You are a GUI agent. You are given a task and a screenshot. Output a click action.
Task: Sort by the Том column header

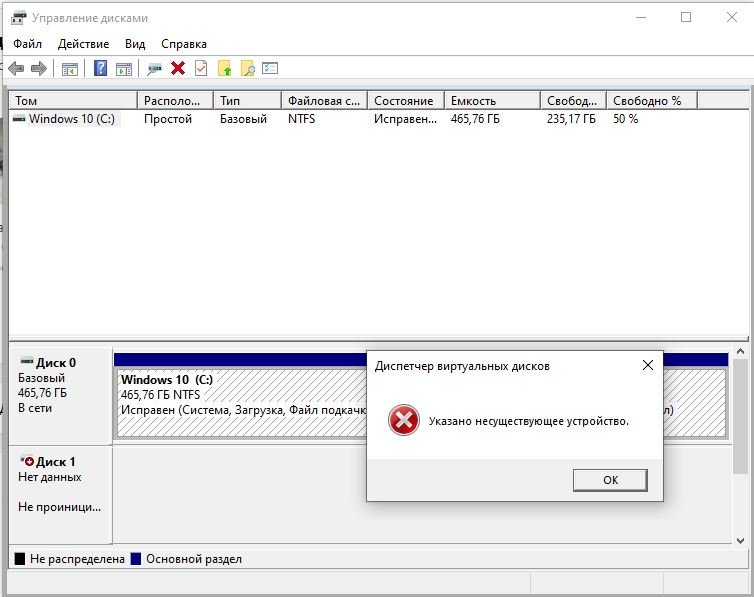[x=73, y=100]
